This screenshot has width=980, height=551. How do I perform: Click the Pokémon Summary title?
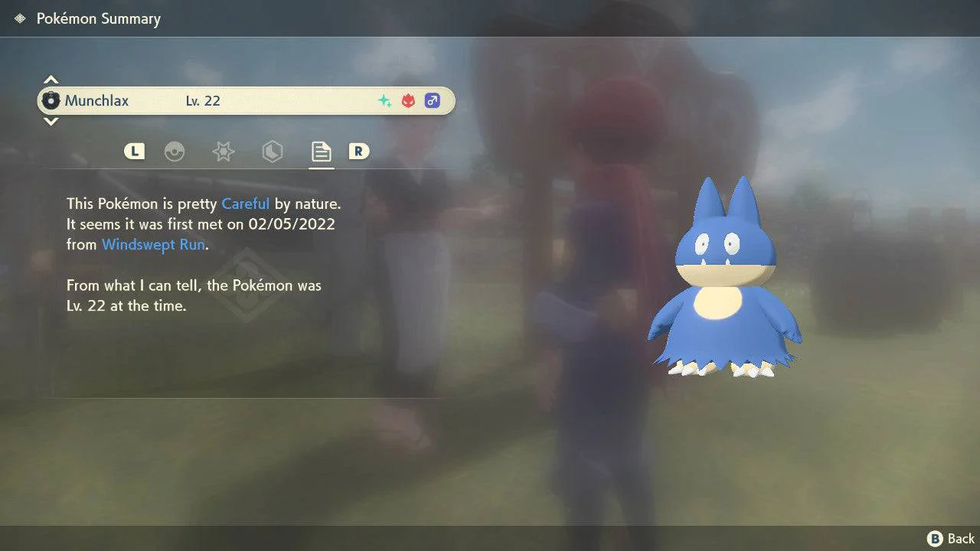pos(99,18)
